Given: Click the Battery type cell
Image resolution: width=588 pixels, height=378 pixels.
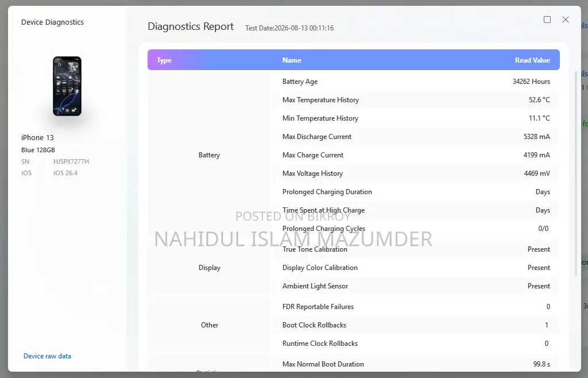Looking at the screenshot, I should pos(209,155).
